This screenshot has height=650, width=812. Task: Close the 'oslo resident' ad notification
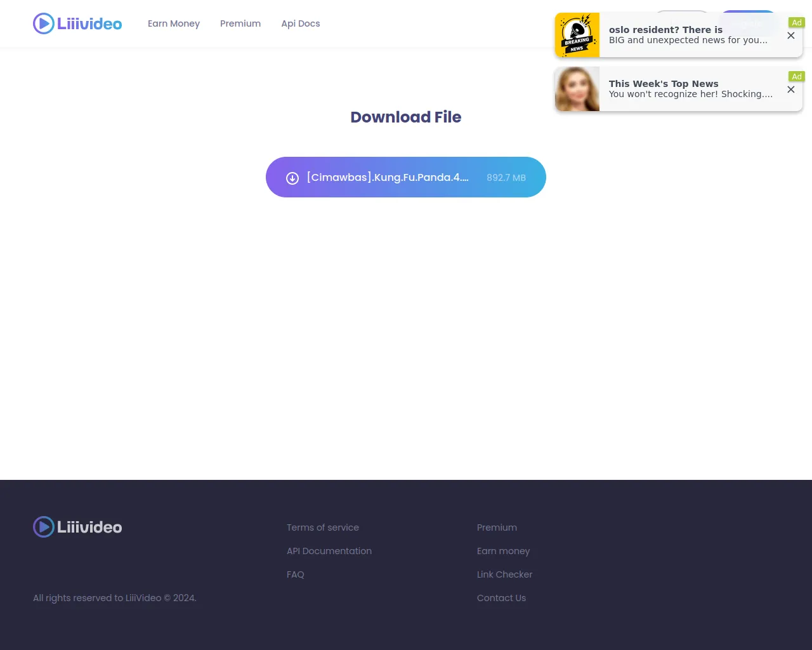coord(791,36)
